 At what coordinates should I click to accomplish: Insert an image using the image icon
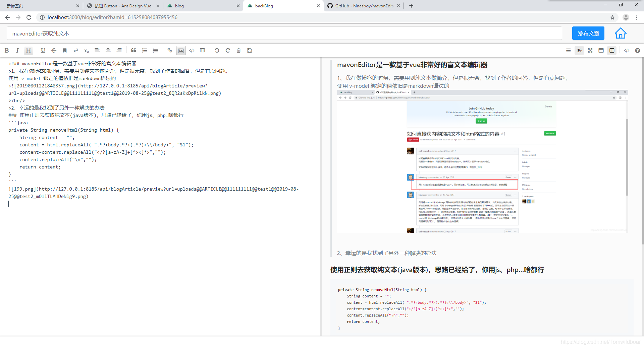pyautogui.click(x=180, y=50)
